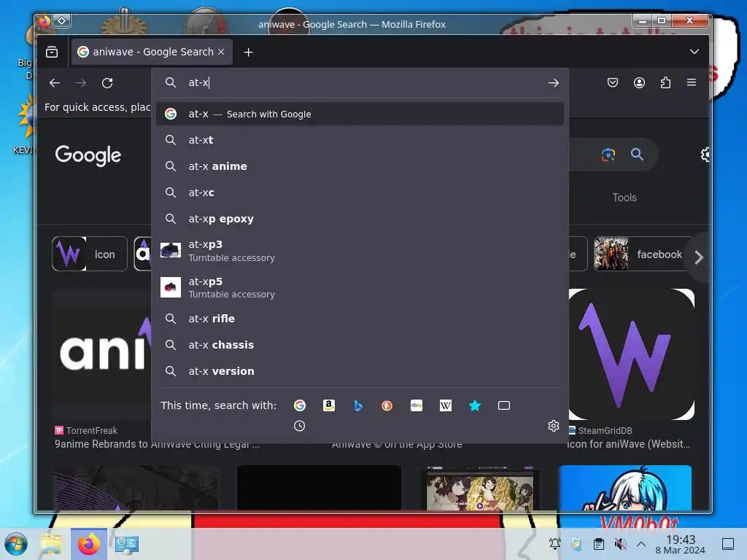The width and height of the screenshot is (747, 560).
Task: Search this time with eBay icon
Action: 417,405
